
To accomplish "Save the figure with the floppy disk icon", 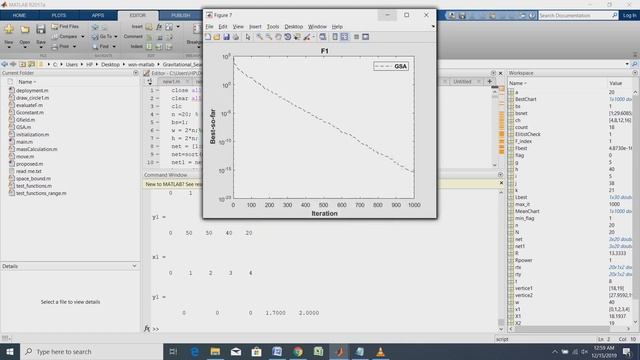I will 226,37.
